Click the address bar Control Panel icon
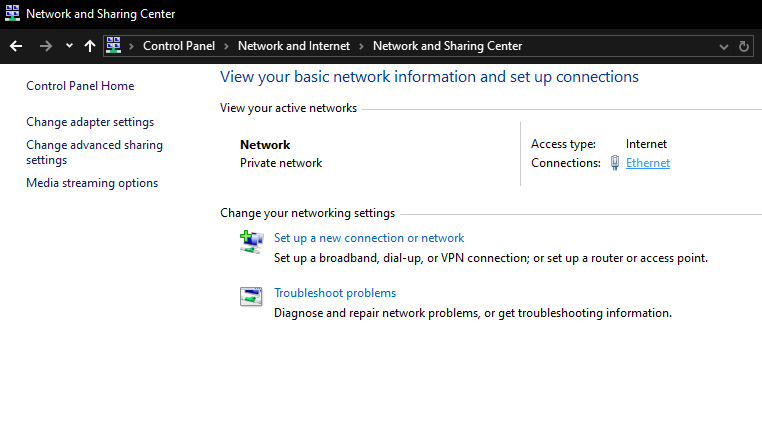Image resolution: width=762 pixels, height=432 pixels. (114, 45)
